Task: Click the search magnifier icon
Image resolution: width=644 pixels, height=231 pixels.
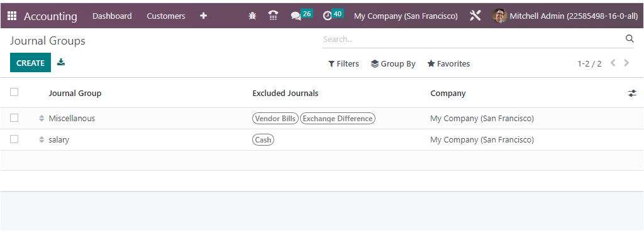Action: pos(629,39)
